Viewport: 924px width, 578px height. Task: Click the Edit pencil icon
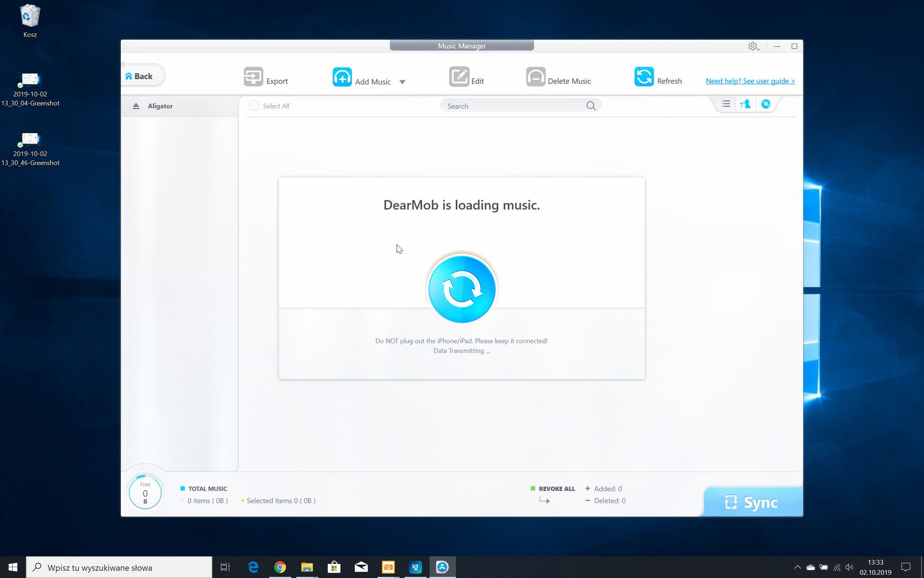(459, 76)
